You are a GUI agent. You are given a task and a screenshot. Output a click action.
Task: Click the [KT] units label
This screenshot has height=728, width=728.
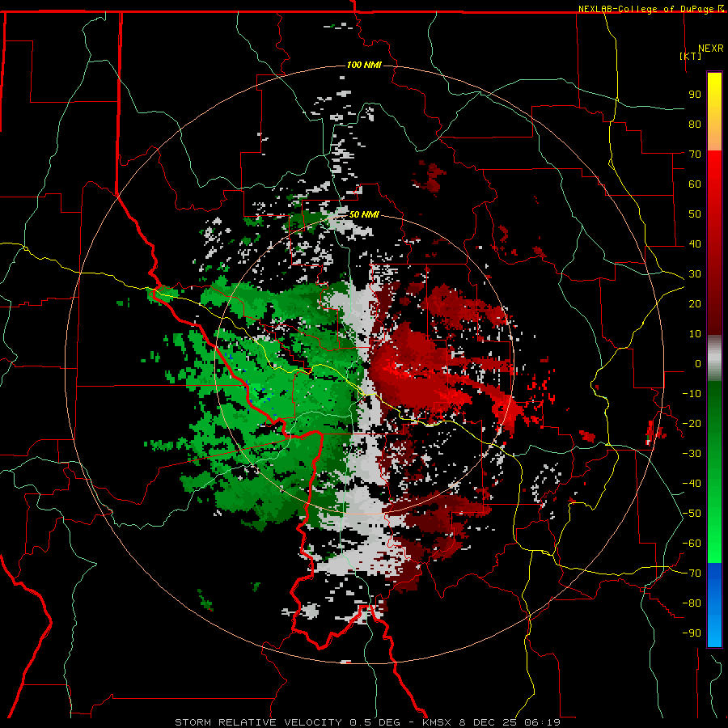point(691,56)
